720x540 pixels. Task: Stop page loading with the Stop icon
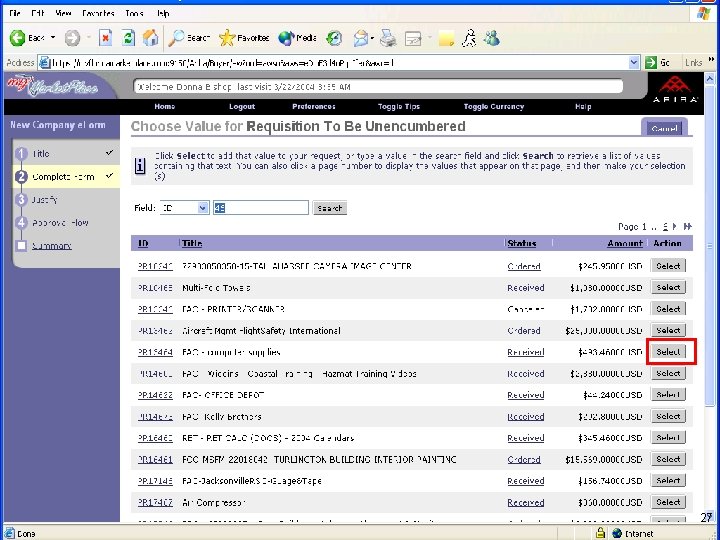click(106, 38)
